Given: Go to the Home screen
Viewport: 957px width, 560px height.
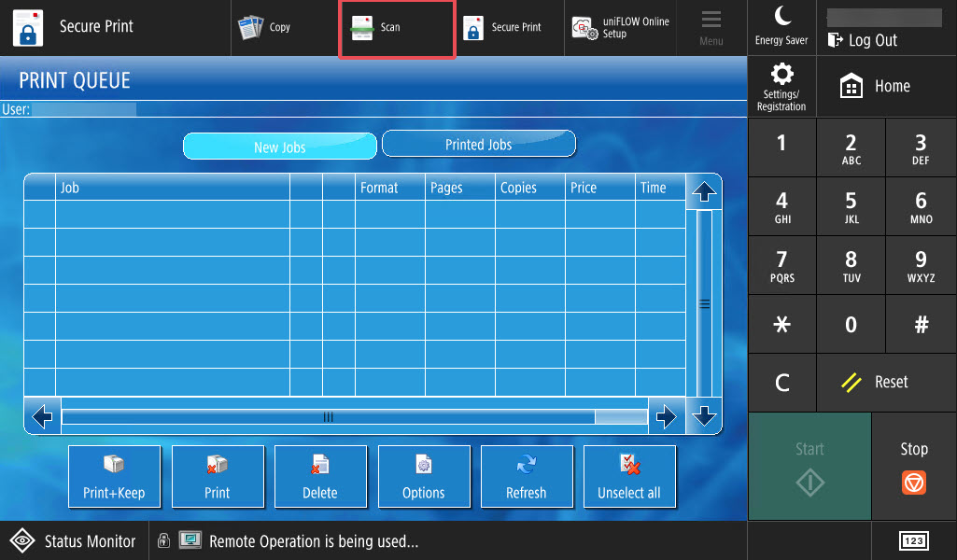Looking at the screenshot, I should coord(886,87).
